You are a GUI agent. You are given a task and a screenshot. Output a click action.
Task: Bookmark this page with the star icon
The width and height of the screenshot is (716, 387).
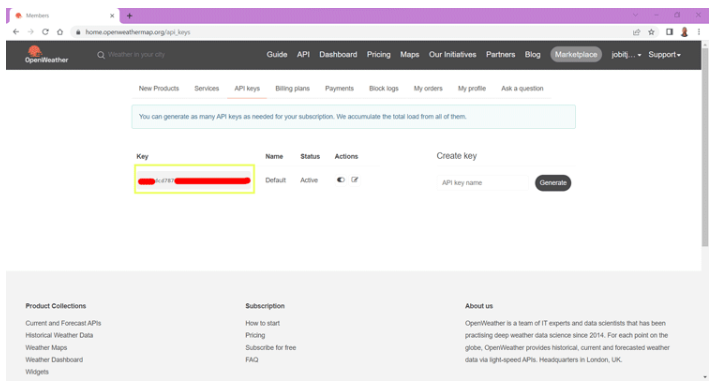pyautogui.click(x=651, y=32)
